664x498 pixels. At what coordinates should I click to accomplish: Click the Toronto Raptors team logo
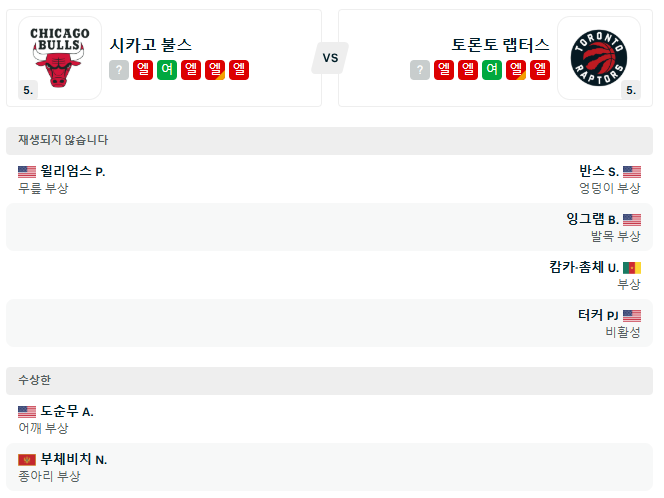598,55
